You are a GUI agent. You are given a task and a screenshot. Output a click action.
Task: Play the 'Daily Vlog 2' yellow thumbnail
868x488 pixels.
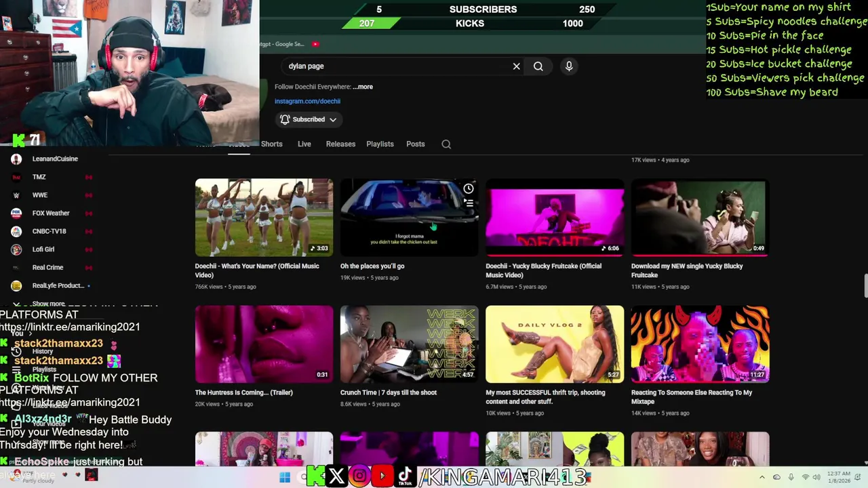(x=555, y=344)
